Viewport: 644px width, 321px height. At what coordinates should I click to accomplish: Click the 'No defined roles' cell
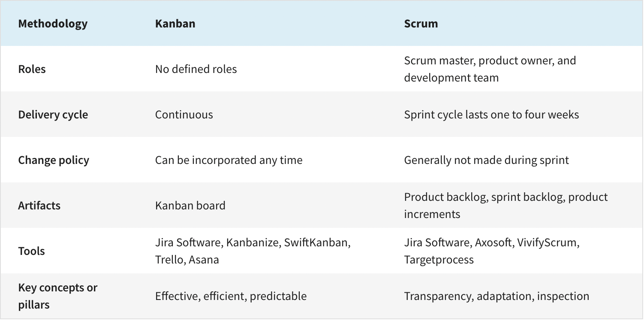196,69
